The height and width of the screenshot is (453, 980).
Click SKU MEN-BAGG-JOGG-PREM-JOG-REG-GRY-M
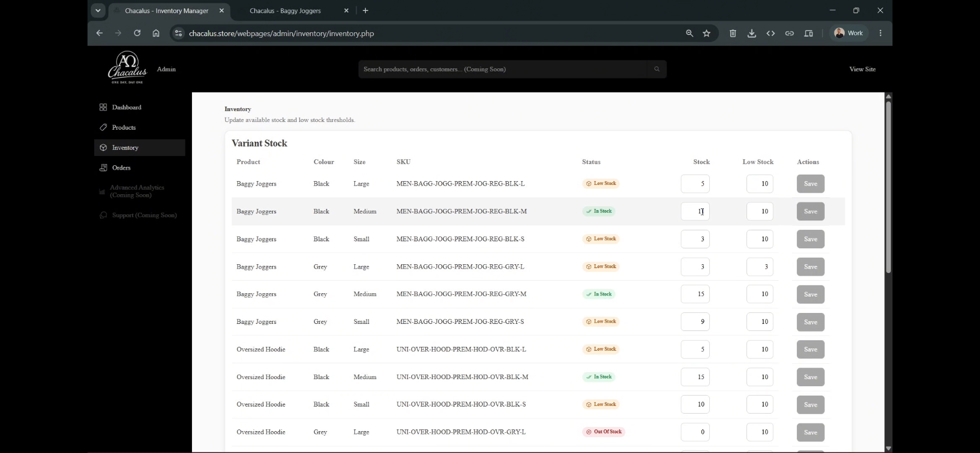pyautogui.click(x=462, y=294)
